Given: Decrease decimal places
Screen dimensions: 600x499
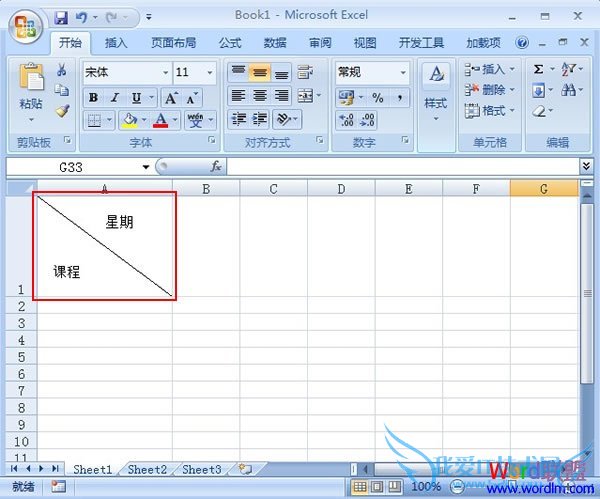Looking at the screenshot, I should [x=367, y=120].
